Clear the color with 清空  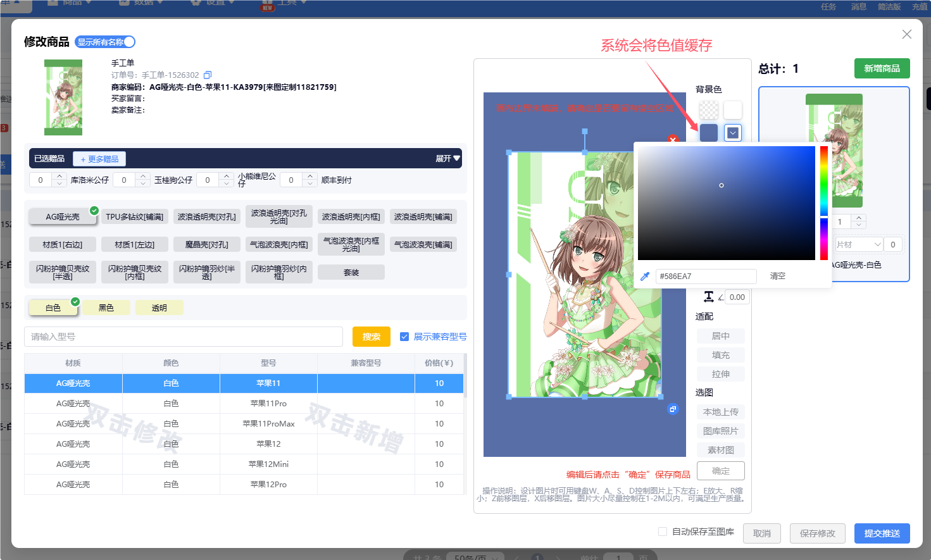click(778, 276)
